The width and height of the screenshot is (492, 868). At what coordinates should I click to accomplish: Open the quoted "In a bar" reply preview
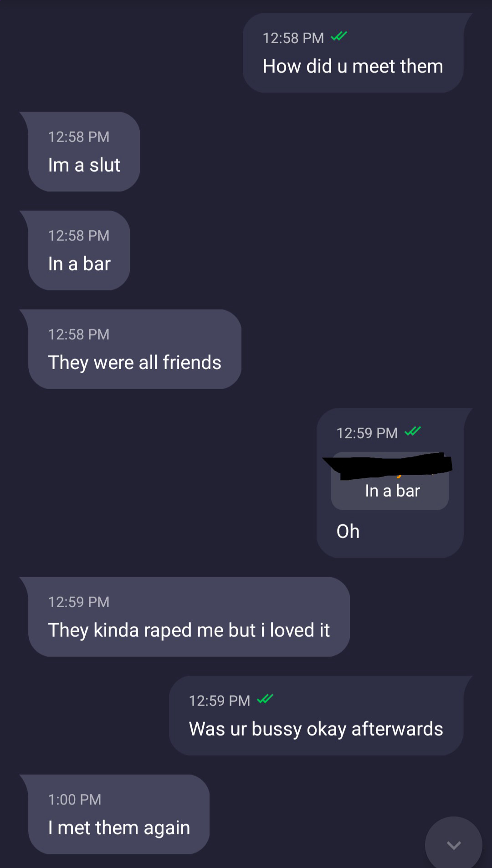tap(390, 482)
